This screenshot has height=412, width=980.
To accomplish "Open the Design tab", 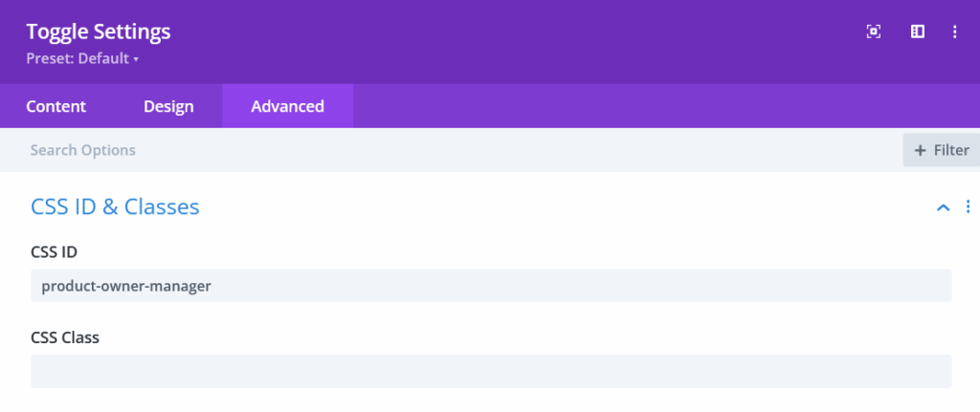I will click(x=168, y=106).
